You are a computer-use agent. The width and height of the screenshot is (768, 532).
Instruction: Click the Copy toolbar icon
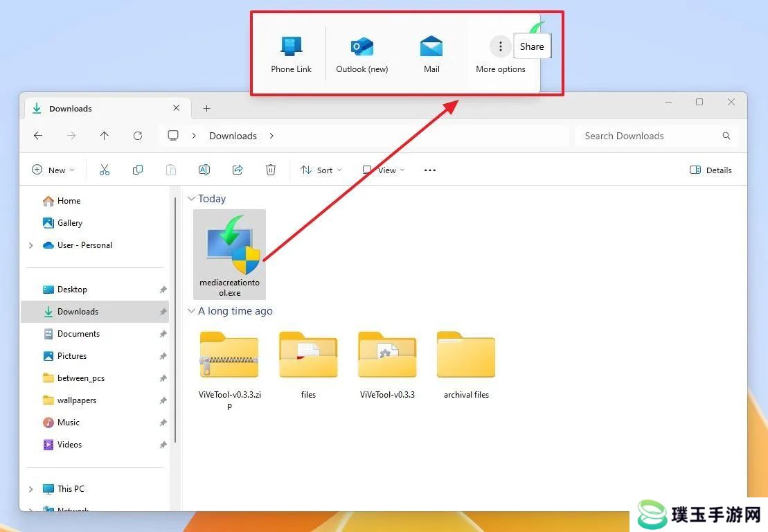pyautogui.click(x=138, y=170)
